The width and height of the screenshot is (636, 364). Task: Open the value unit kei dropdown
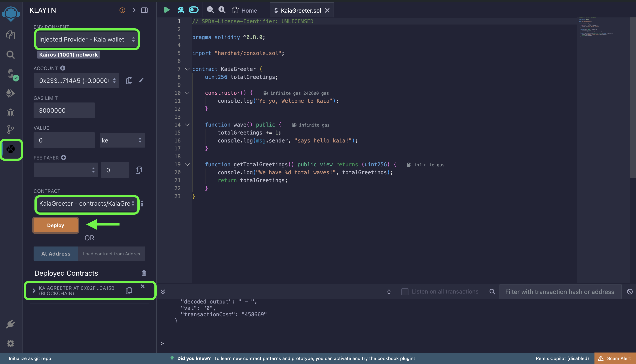pyautogui.click(x=122, y=140)
